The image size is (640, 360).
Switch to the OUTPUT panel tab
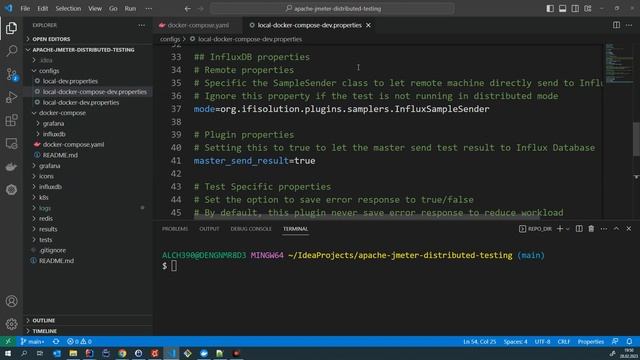point(209,229)
